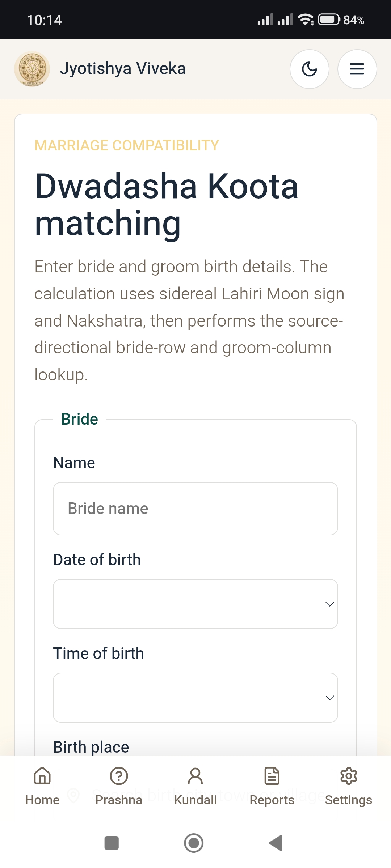Click the Time of birth chevron arrow
This screenshot has width=391, height=868.
tap(329, 698)
